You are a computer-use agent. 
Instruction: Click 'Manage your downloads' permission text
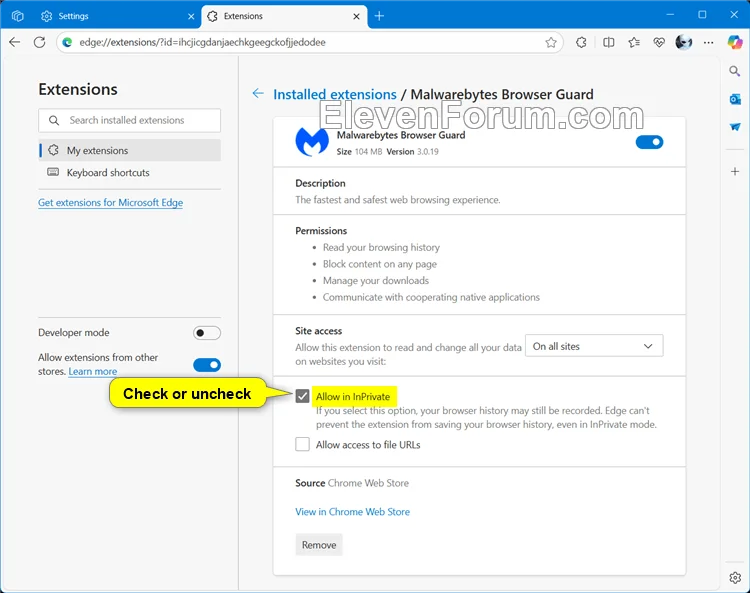click(376, 281)
